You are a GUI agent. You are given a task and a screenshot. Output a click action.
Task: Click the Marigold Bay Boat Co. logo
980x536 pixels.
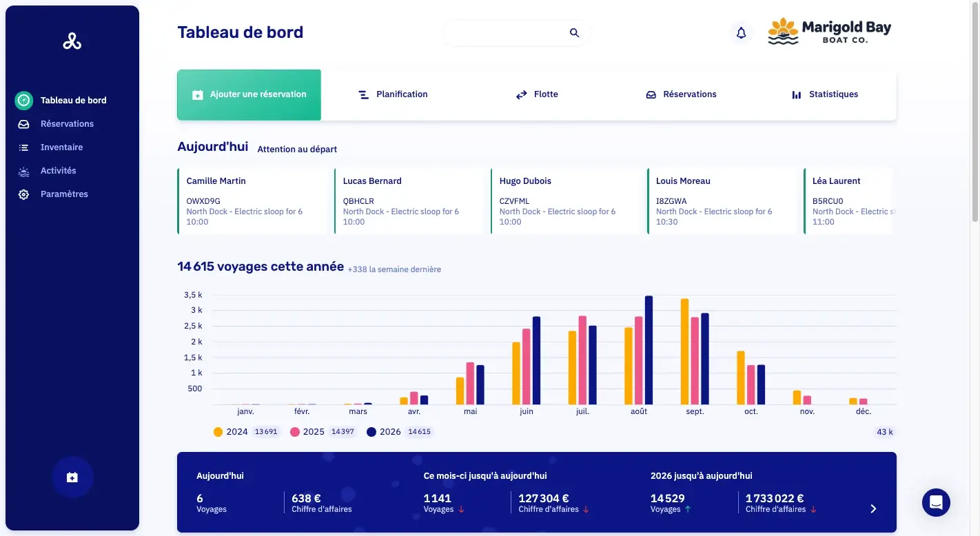[x=830, y=32]
